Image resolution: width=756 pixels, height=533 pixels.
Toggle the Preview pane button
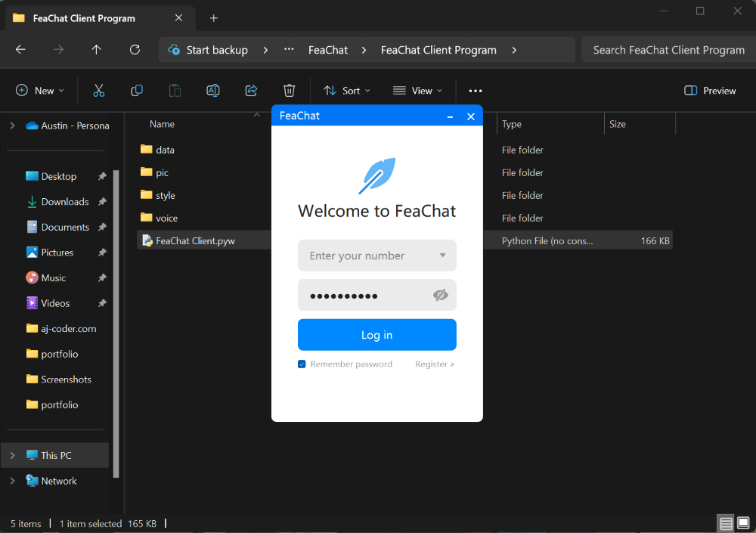coord(709,91)
